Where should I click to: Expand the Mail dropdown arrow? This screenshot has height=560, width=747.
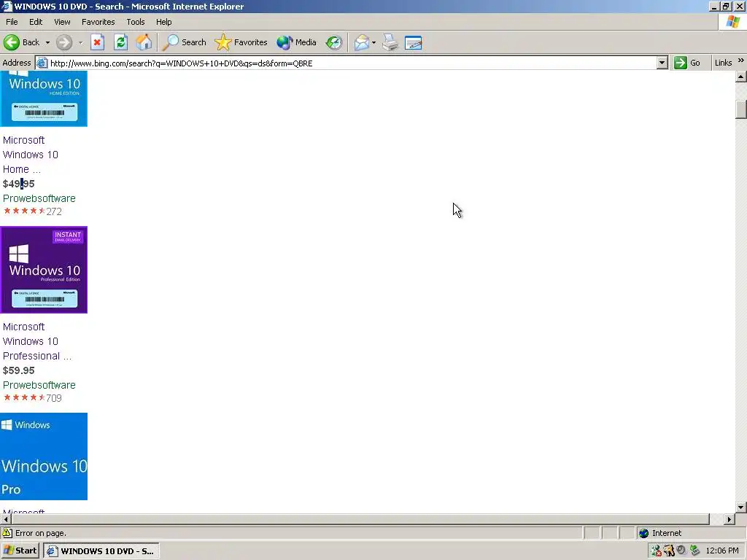[x=373, y=42]
